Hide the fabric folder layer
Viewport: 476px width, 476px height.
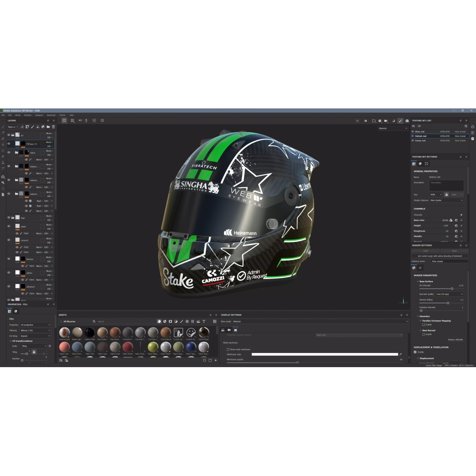[x=9, y=152]
